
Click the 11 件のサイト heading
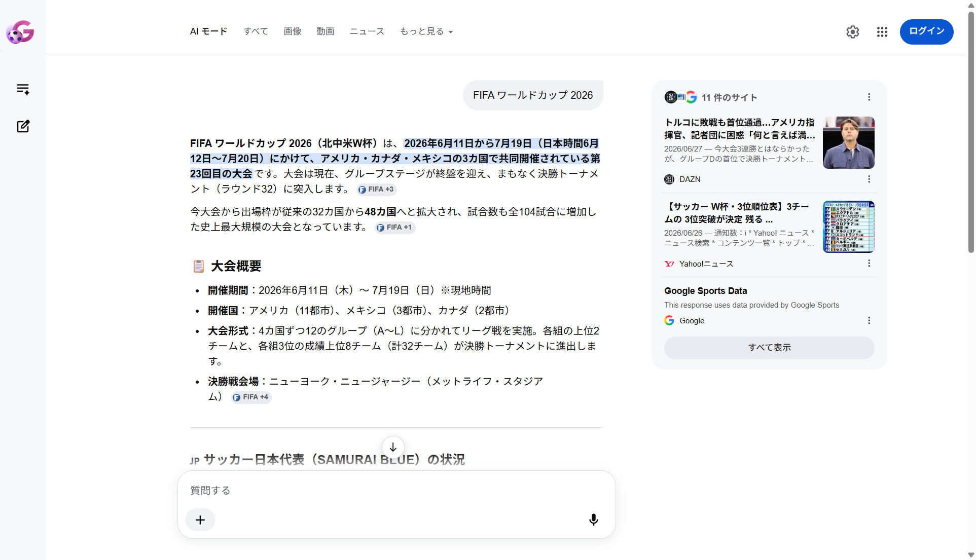coord(729,97)
